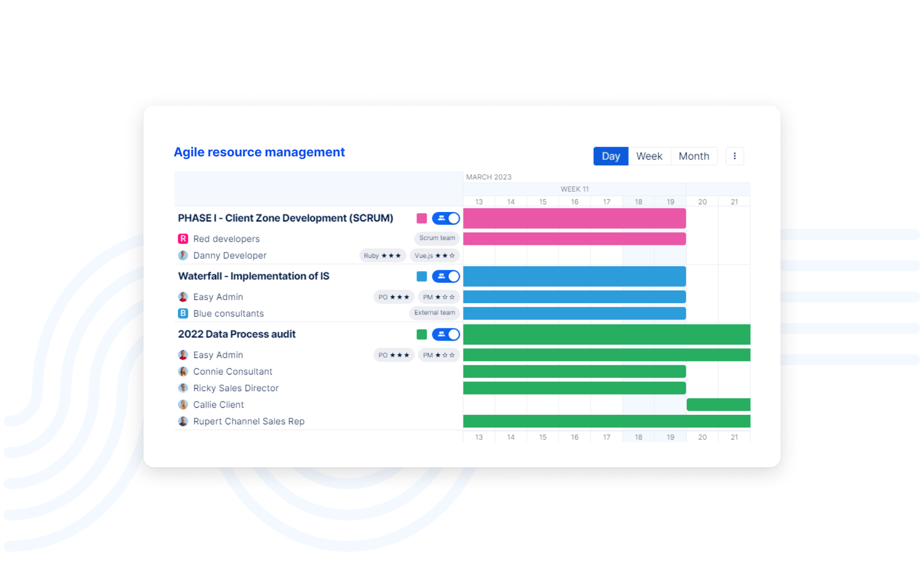Toggle team switch for PHASE I project
Viewport: 924px width, 579px height.
(446, 218)
